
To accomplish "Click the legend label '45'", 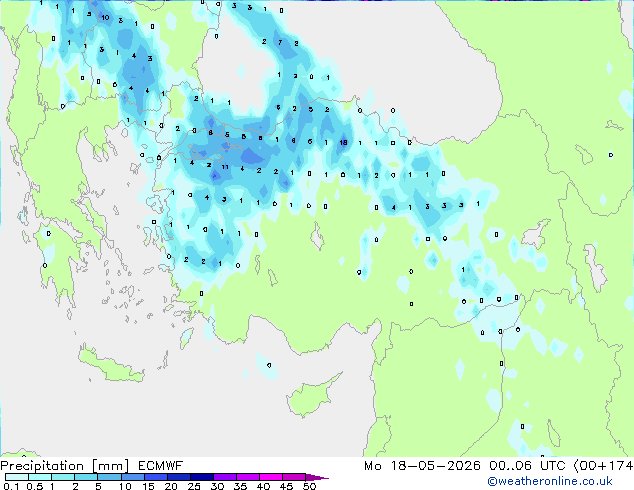I will pyautogui.click(x=286, y=486).
